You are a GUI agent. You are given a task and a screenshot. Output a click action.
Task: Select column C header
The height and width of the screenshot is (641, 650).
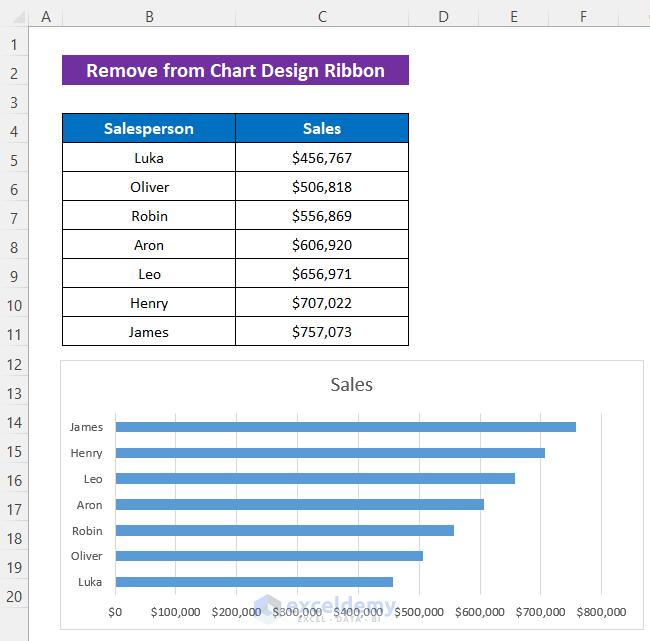point(322,16)
